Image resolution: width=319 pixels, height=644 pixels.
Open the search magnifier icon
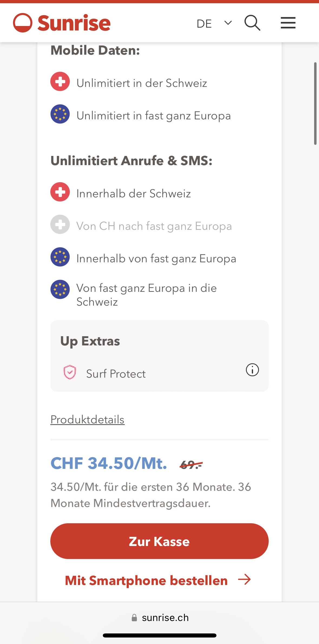click(252, 23)
